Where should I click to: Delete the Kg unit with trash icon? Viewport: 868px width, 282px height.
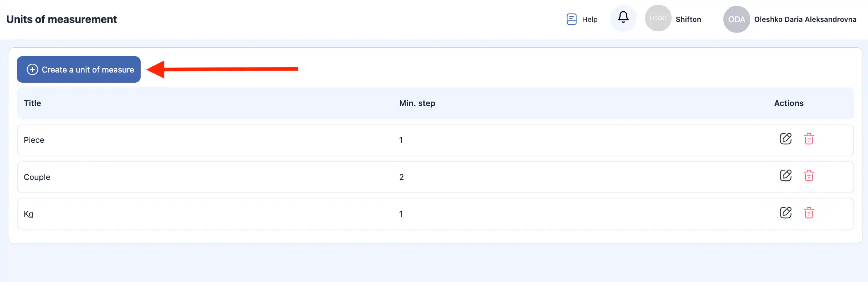click(x=809, y=213)
